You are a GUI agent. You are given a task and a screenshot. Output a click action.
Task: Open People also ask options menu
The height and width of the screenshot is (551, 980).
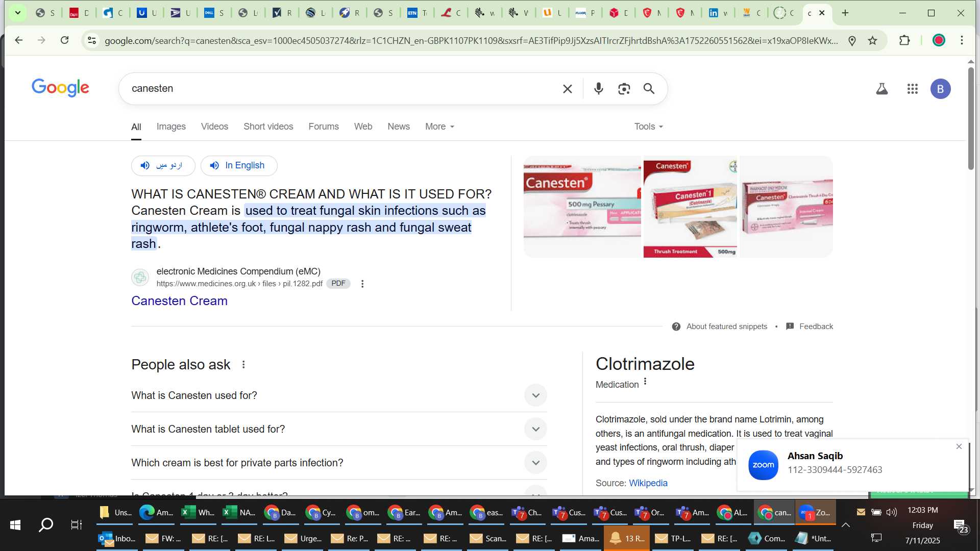click(243, 365)
